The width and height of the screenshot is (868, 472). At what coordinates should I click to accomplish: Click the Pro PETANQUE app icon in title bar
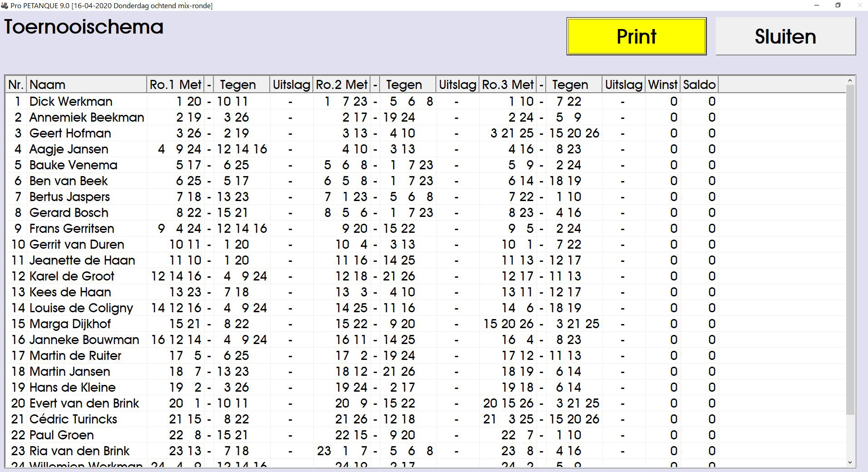tap(5, 5)
